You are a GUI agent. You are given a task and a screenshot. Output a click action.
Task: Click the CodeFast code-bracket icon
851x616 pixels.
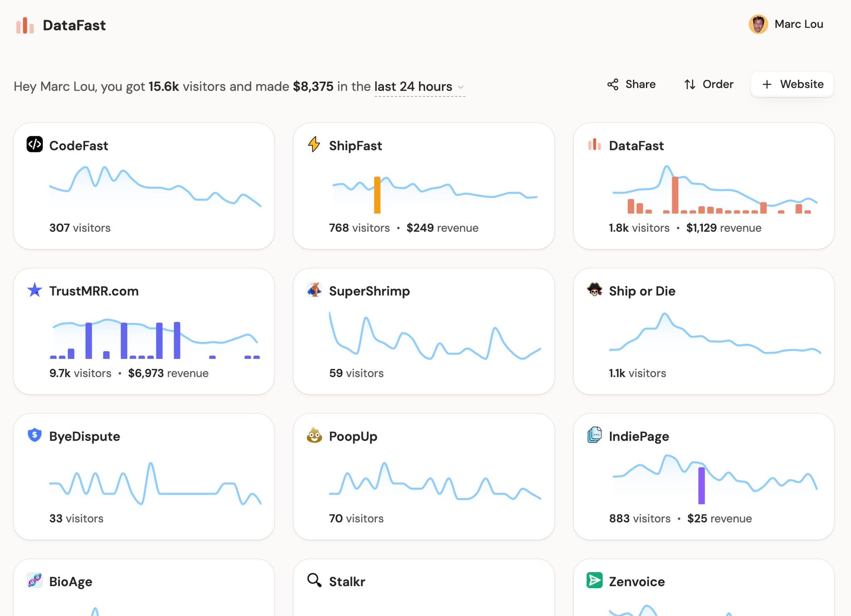(x=35, y=145)
